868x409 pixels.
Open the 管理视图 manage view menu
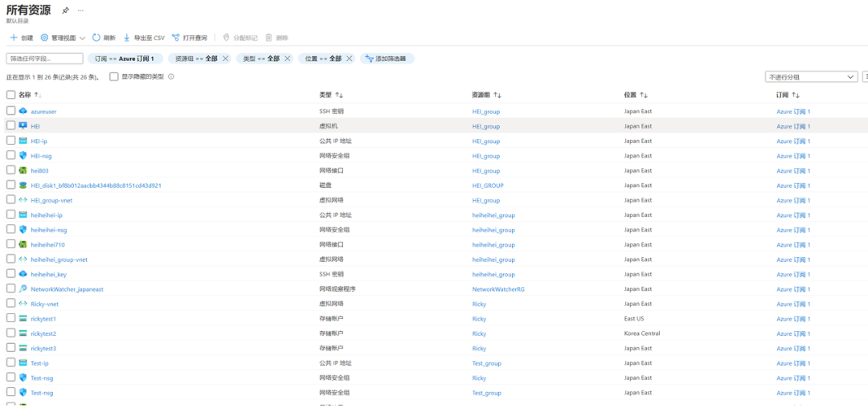coord(63,38)
